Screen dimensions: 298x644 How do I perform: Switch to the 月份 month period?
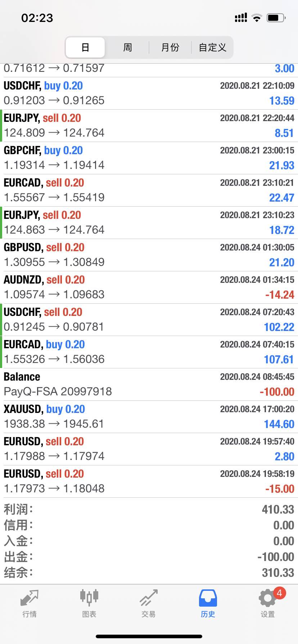(170, 47)
